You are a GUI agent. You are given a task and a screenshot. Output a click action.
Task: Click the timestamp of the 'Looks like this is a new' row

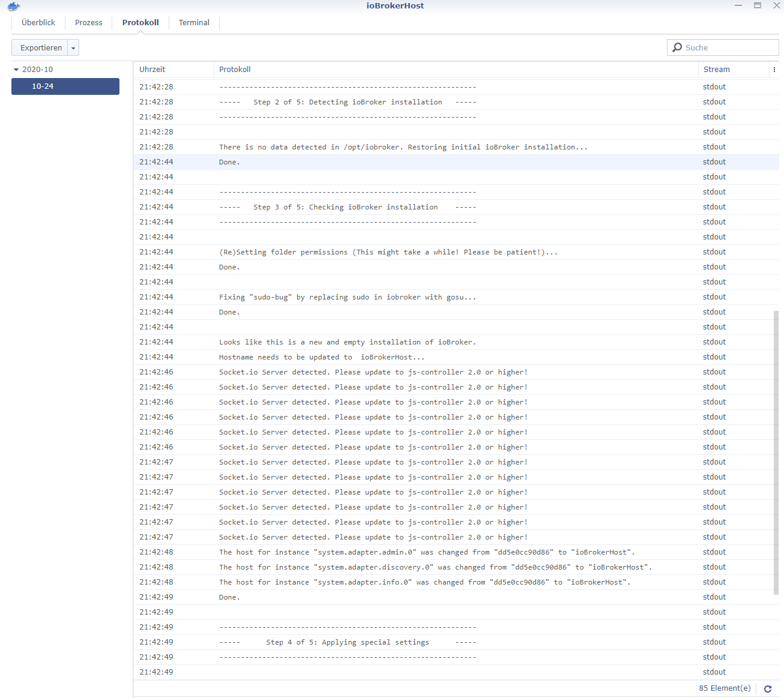click(x=156, y=342)
